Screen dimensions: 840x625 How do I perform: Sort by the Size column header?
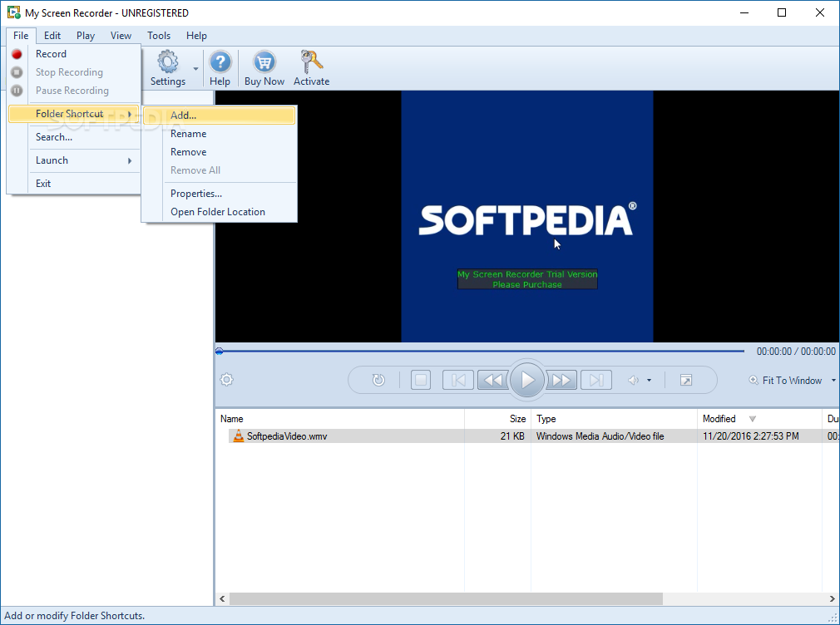497,419
